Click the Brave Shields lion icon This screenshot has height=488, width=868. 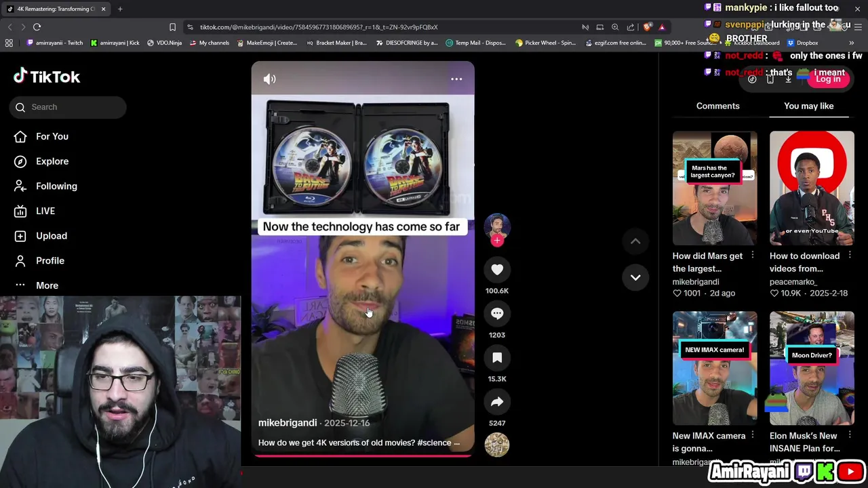click(x=648, y=27)
